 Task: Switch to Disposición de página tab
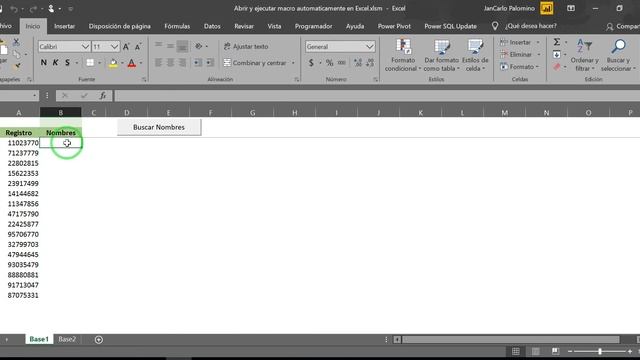pyautogui.click(x=120, y=26)
